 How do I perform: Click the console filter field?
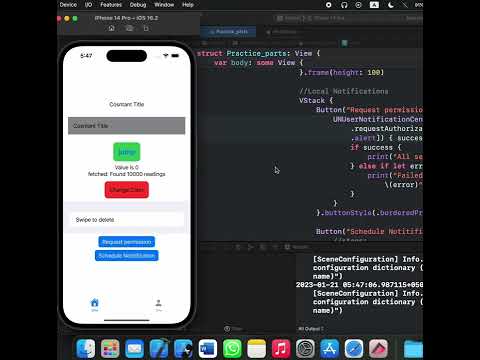click(x=233, y=329)
